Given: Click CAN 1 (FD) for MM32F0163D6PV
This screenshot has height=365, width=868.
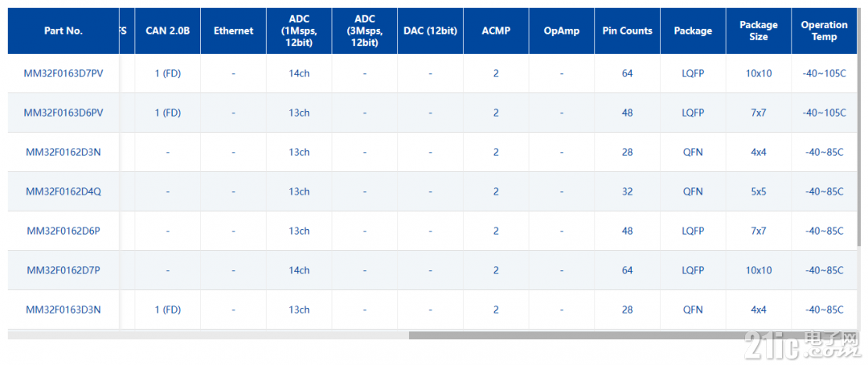Looking at the screenshot, I should click(x=168, y=113).
